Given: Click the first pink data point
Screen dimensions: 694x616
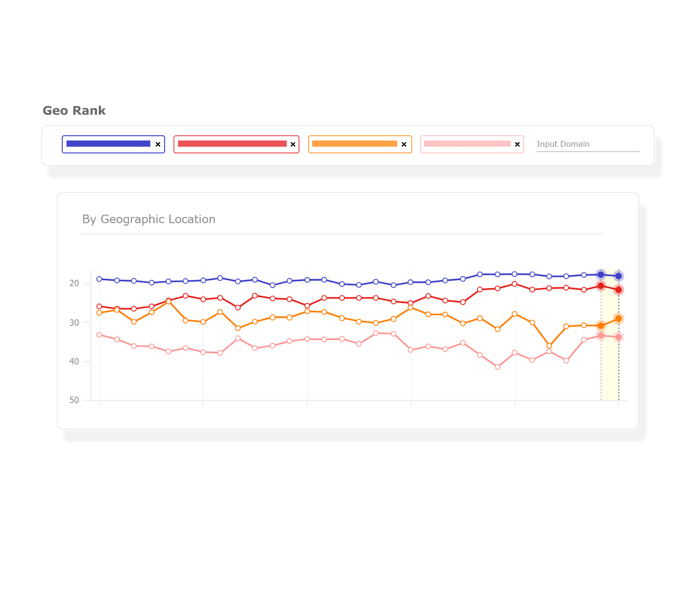Looking at the screenshot, I should tap(99, 335).
